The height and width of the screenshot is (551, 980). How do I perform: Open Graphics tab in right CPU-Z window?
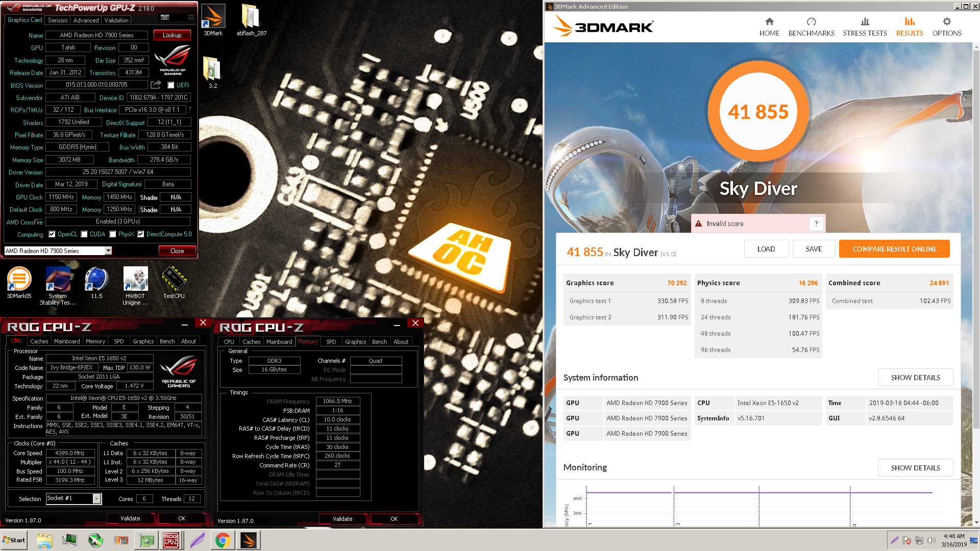(356, 342)
